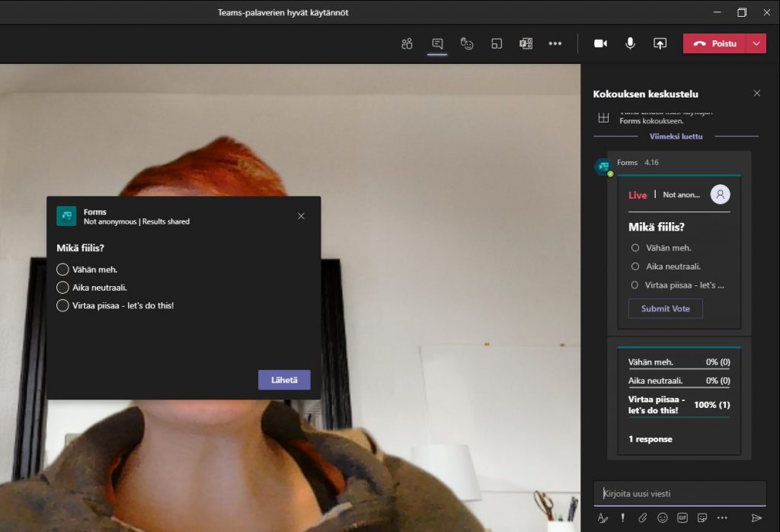This screenshot has height=532, width=780.
Task: Mark message as important
Action: tap(622, 518)
